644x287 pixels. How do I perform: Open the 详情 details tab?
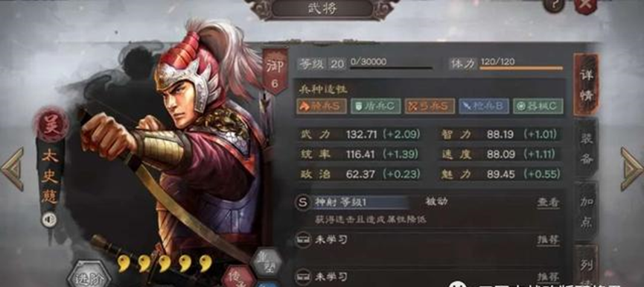click(x=586, y=84)
